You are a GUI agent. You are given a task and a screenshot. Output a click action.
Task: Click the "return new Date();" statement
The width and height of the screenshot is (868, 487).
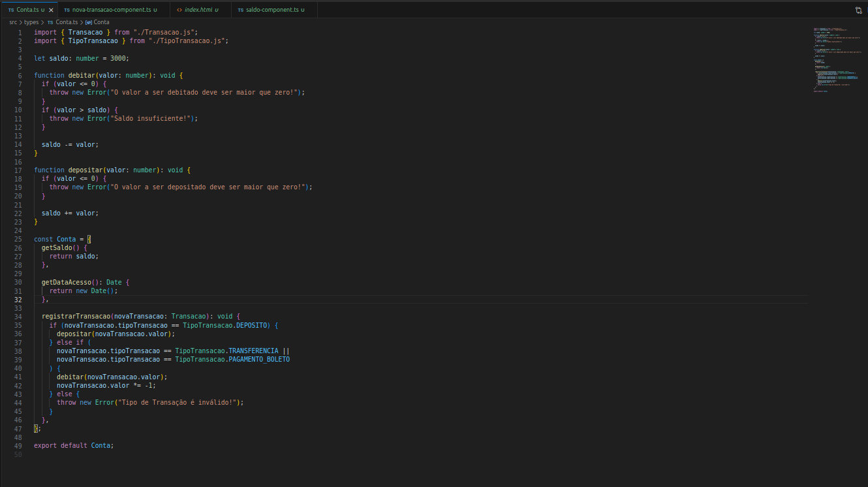pos(84,291)
